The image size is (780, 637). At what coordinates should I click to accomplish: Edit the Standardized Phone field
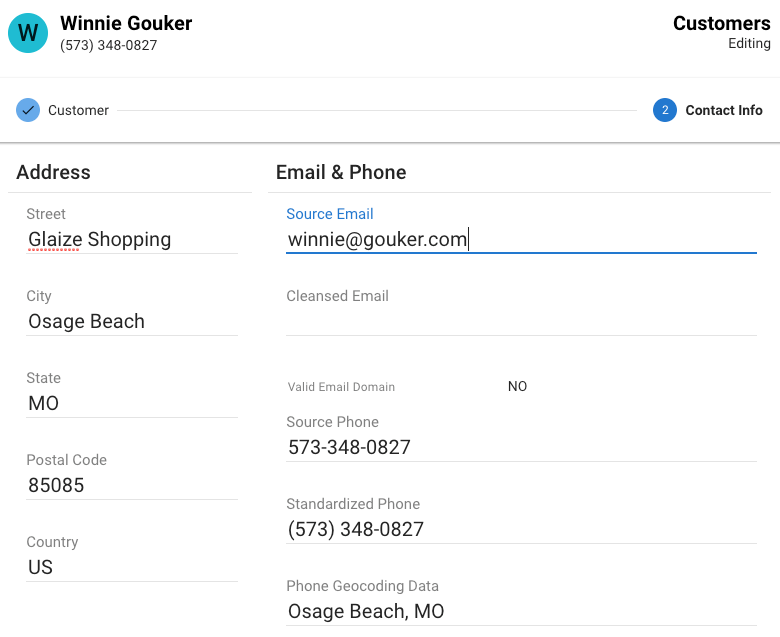pos(521,530)
